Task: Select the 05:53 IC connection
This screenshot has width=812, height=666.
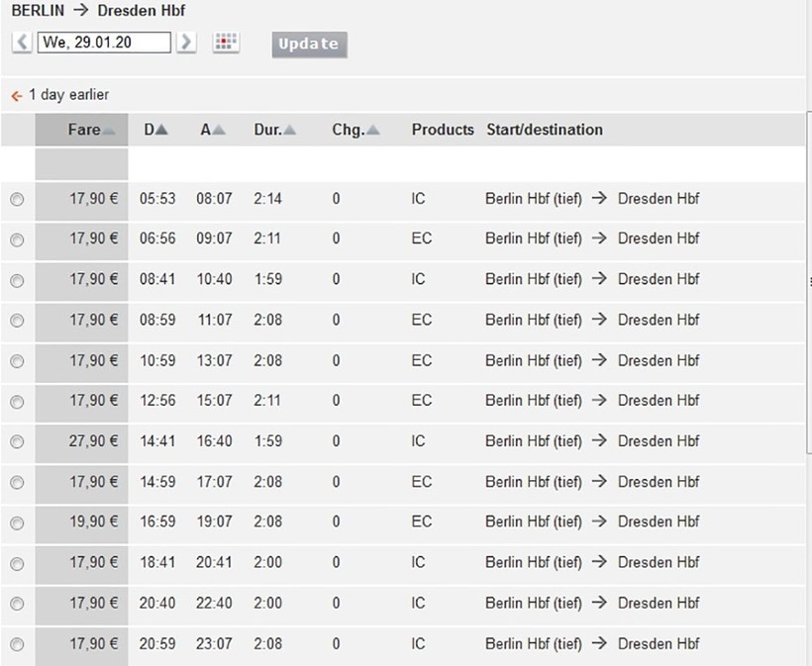Action: (17, 199)
